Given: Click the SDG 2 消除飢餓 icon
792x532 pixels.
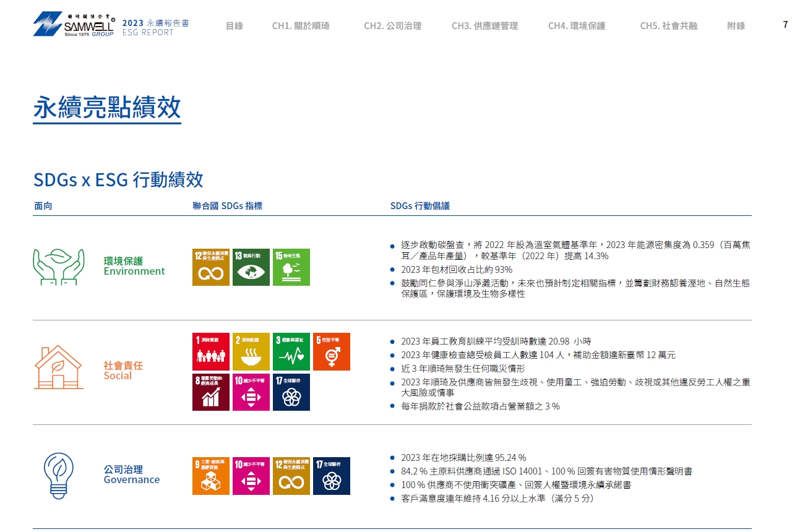Looking at the screenshot, I should 251,352.
